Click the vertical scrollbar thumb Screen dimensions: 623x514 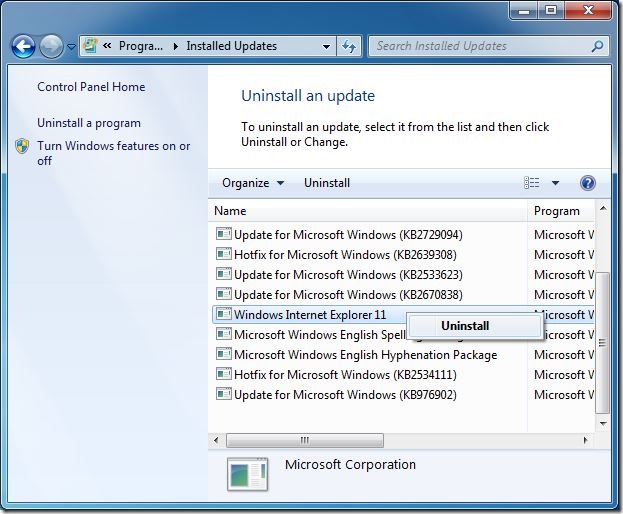click(603, 342)
